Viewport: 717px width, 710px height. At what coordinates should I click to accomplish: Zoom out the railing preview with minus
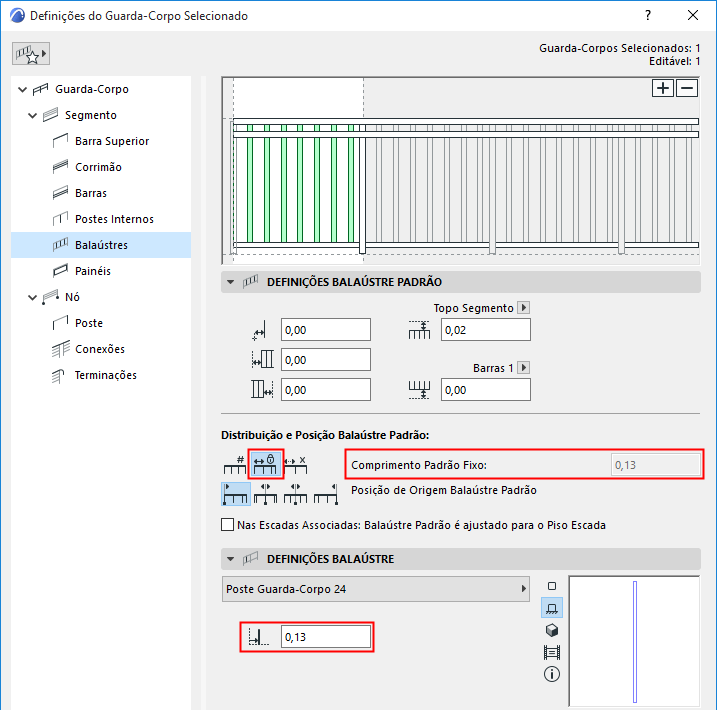coord(687,88)
